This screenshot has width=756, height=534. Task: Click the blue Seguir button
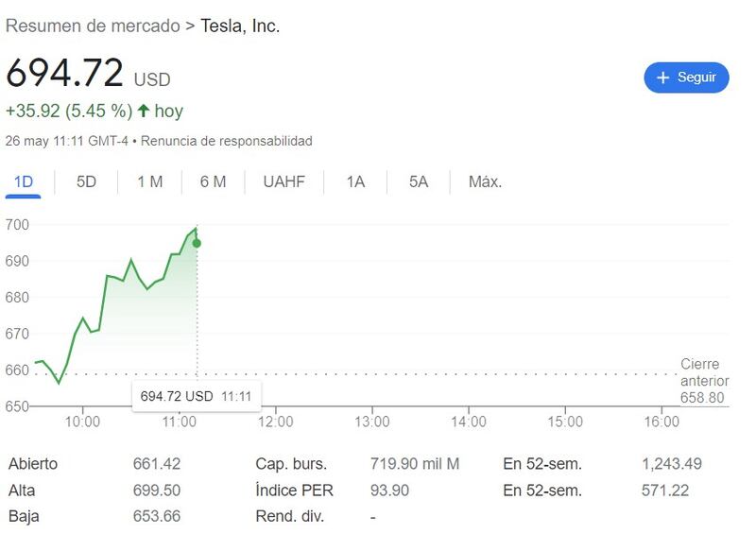click(686, 78)
